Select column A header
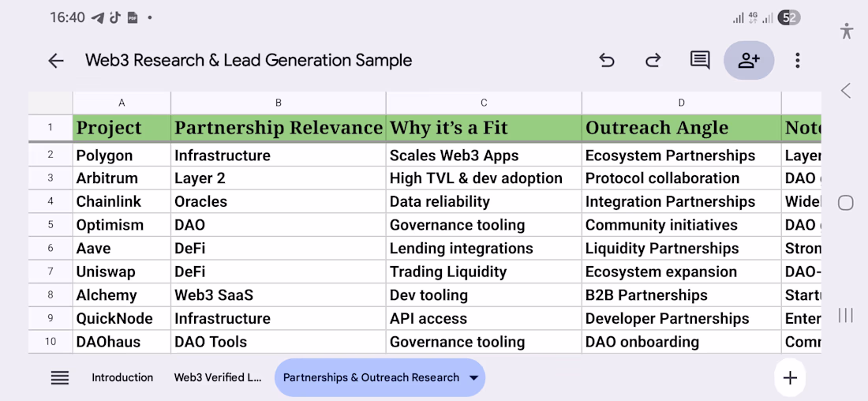Viewport: 868px width, 401px height. coord(122,103)
